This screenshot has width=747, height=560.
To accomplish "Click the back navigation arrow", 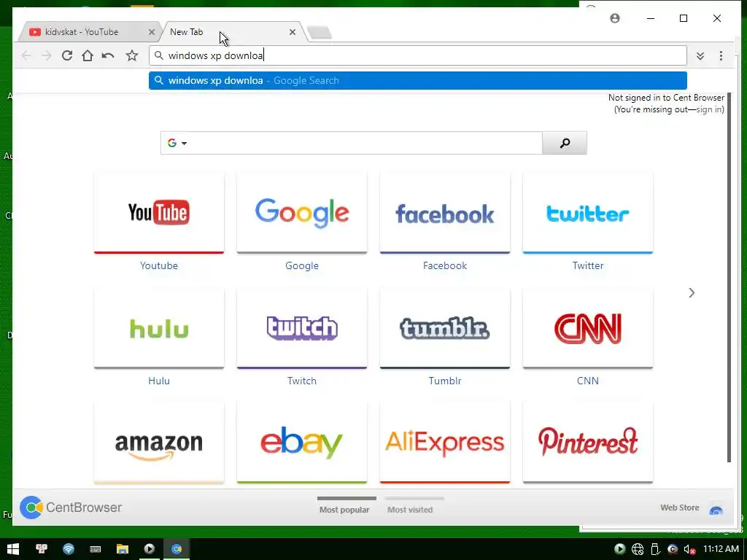I will pyautogui.click(x=26, y=55).
